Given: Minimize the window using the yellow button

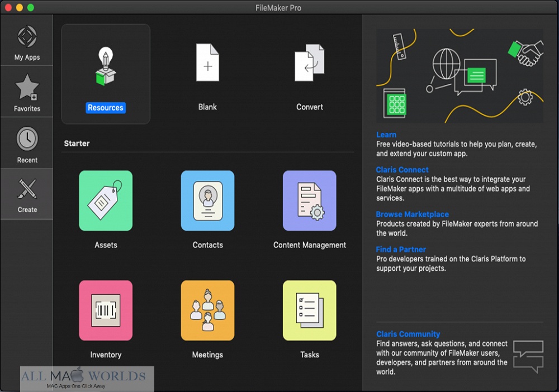Looking at the screenshot, I should pos(19,7).
